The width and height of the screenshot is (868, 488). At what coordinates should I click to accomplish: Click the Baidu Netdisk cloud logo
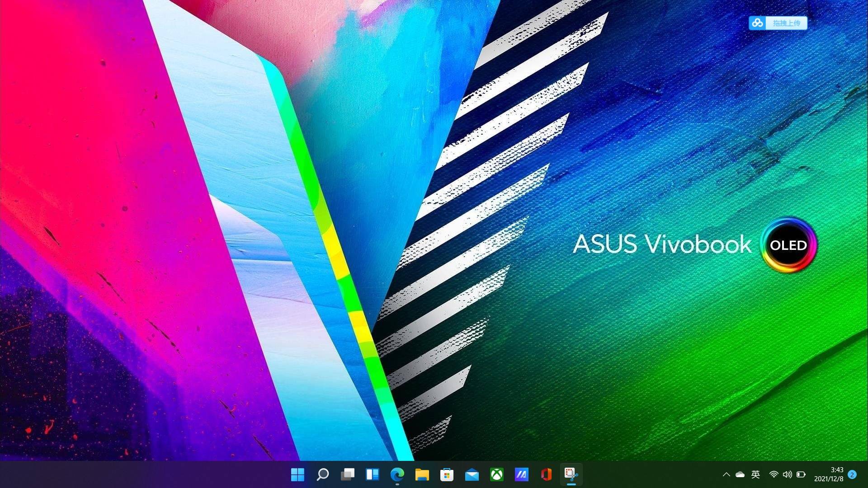pos(758,23)
